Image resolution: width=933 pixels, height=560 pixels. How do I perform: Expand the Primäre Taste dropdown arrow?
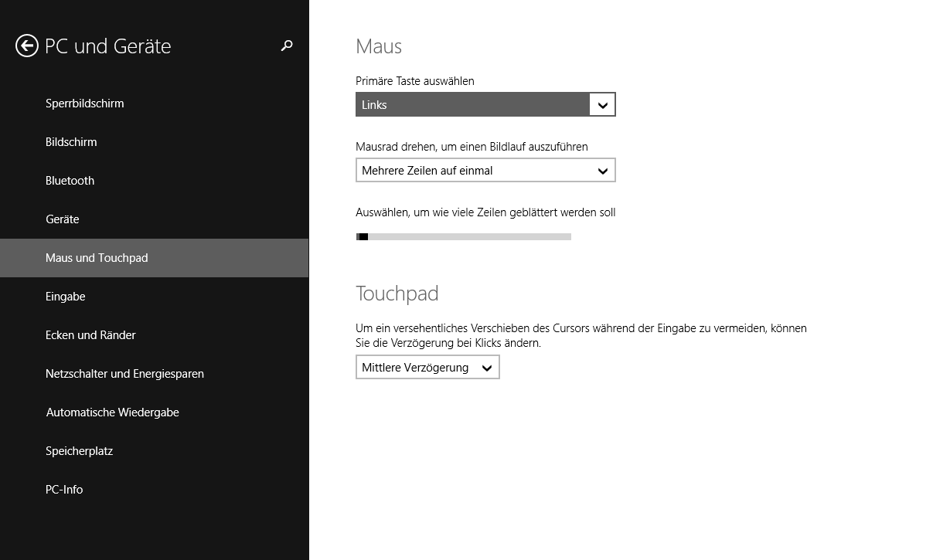tap(602, 105)
